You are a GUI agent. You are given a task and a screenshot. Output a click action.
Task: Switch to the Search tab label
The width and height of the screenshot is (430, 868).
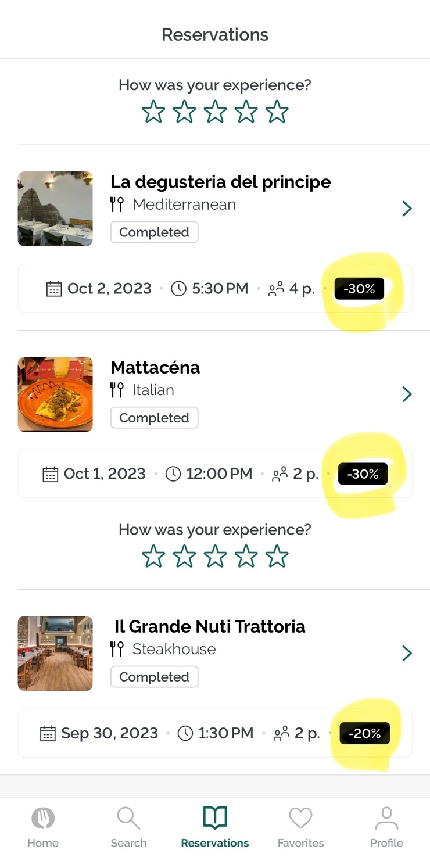(x=128, y=843)
